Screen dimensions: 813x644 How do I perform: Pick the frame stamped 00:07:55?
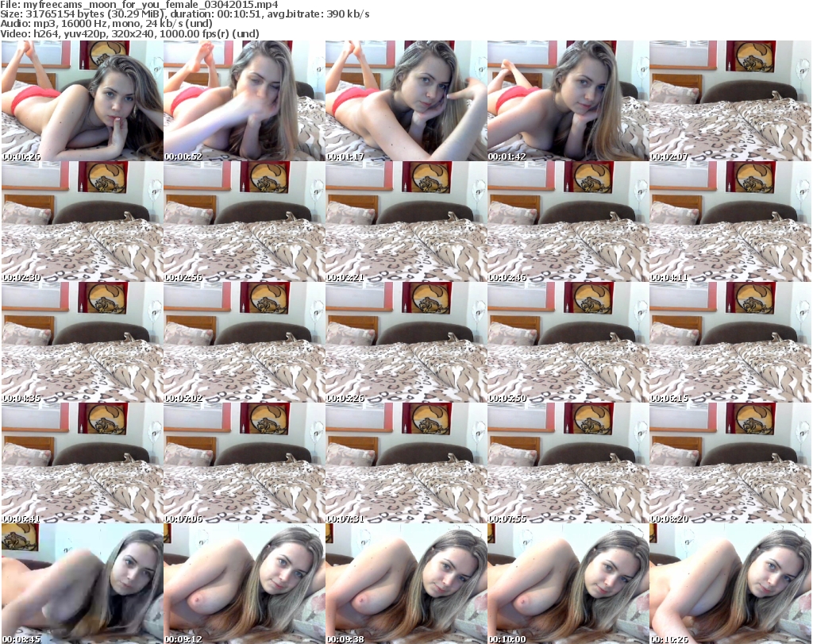(568, 462)
